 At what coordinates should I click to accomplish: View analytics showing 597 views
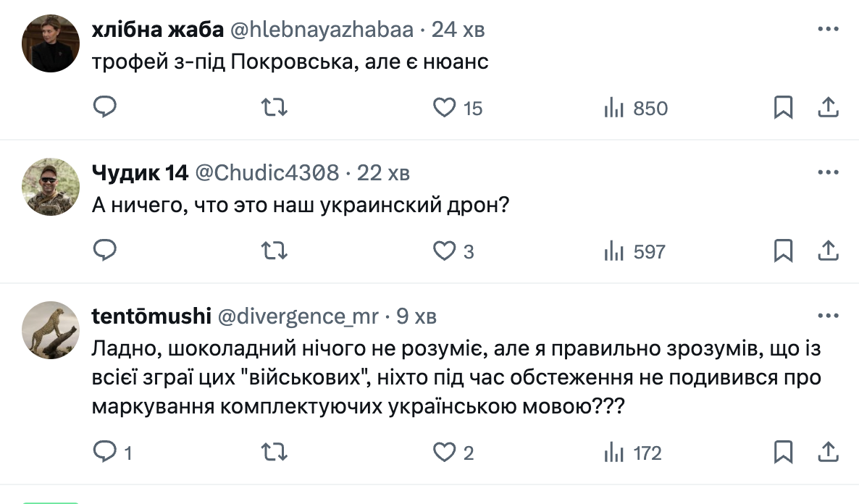coord(634,251)
